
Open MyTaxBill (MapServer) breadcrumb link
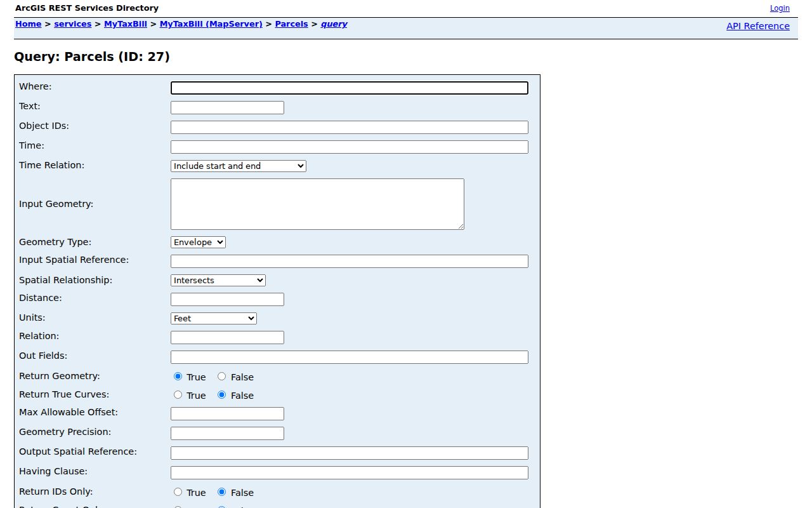pos(211,24)
